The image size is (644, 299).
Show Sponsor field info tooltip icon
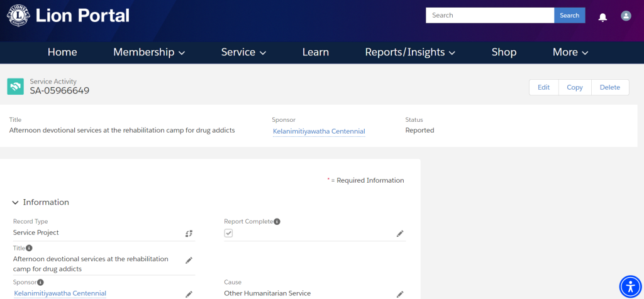41,282
